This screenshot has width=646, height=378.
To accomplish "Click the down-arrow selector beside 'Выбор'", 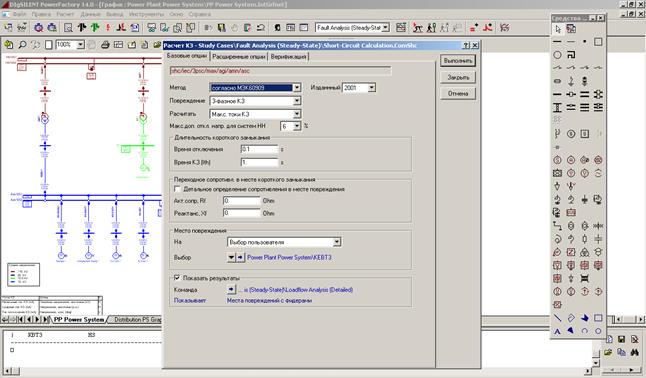I will pyautogui.click(x=231, y=257).
